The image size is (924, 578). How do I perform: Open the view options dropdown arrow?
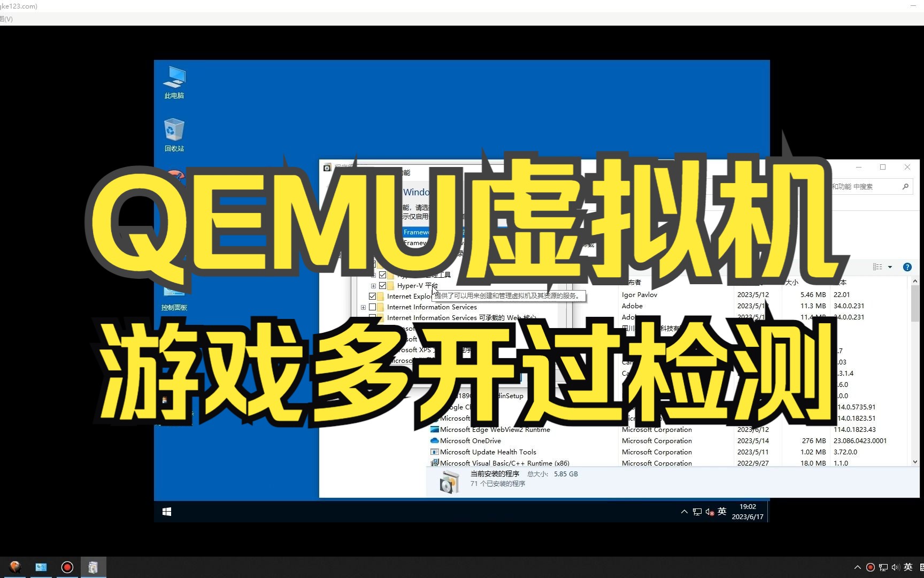pyautogui.click(x=890, y=267)
